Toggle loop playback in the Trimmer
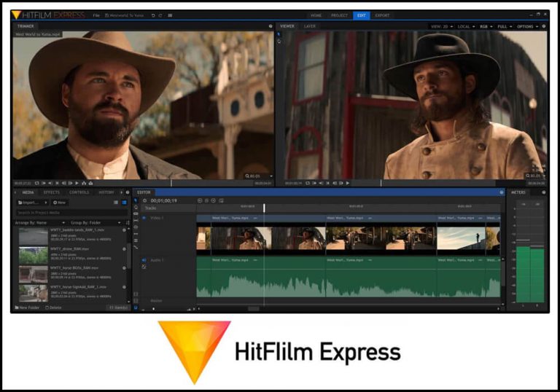This screenshot has width=560, height=392. (36, 183)
